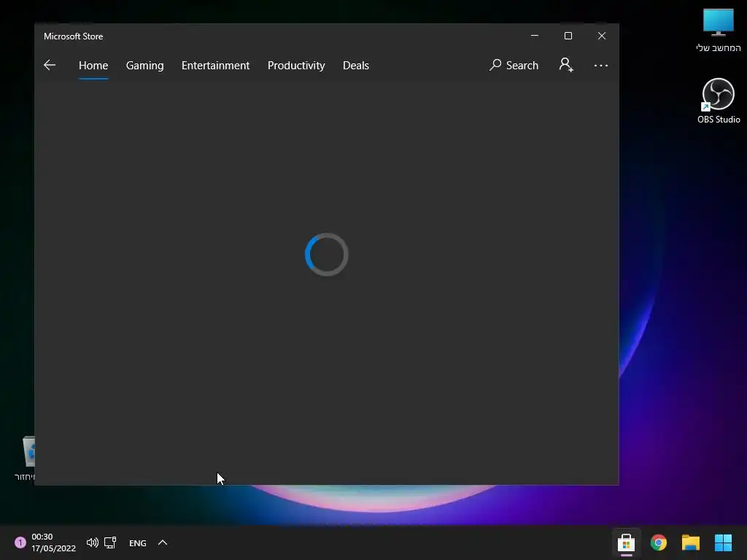Switch input language via ENG indicator
747x560 pixels.
138,542
